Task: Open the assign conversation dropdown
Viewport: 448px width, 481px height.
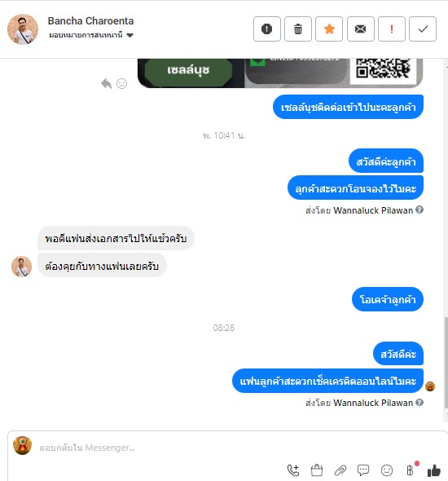Action: (x=91, y=35)
